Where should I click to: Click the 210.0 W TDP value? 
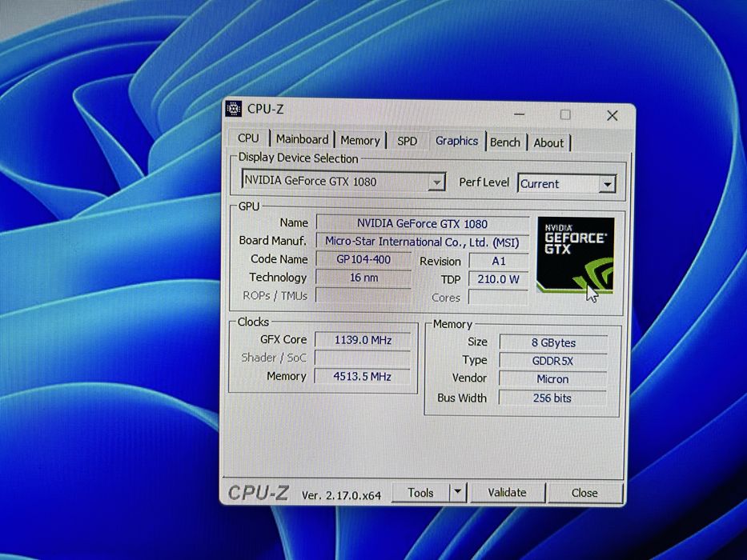pyautogui.click(x=498, y=279)
